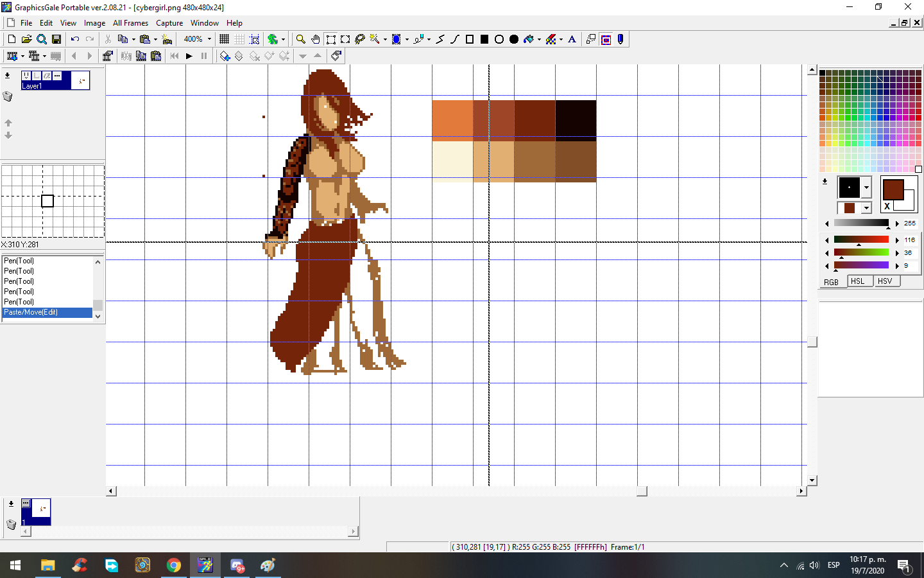Screen dimensions: 924x578
Task: Select the Magic Wand tool
Action: click(375, 39)
